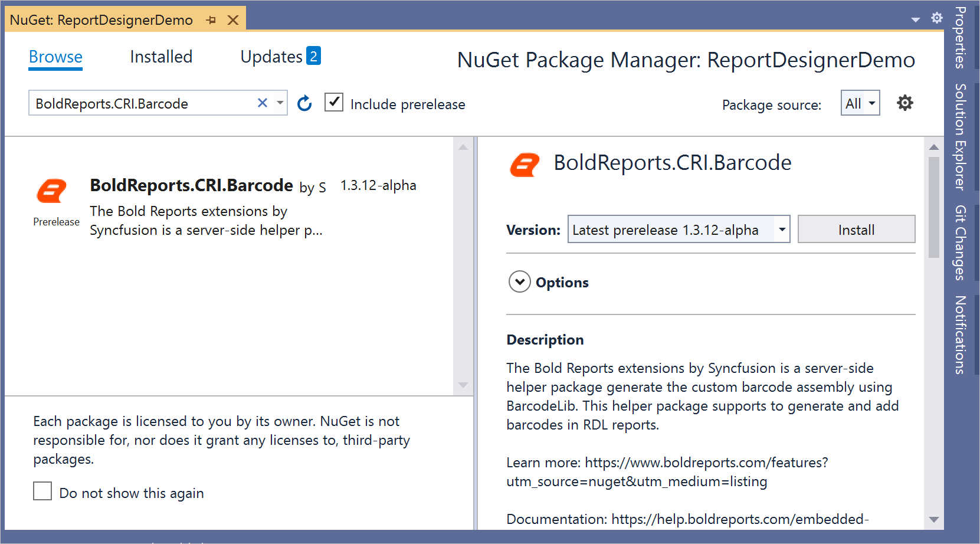Open window options gear in title strip
This screenshot has height=544, width=980.
click(x=936, y=18)
